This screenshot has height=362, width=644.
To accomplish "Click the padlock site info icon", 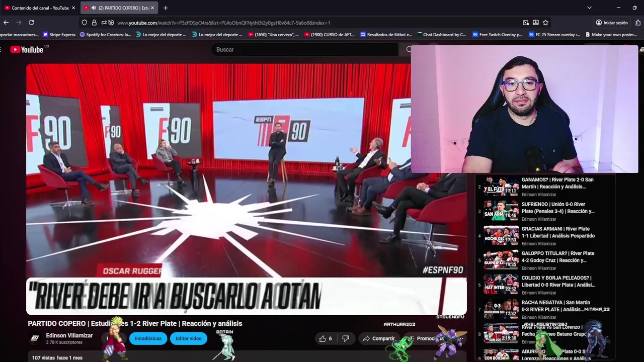I will (x=94, y=23).
